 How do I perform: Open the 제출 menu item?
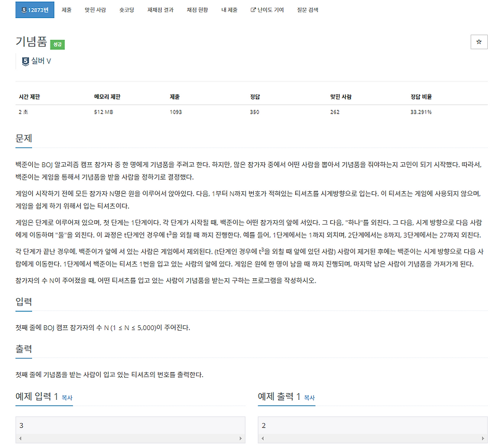tap(65, 9)
